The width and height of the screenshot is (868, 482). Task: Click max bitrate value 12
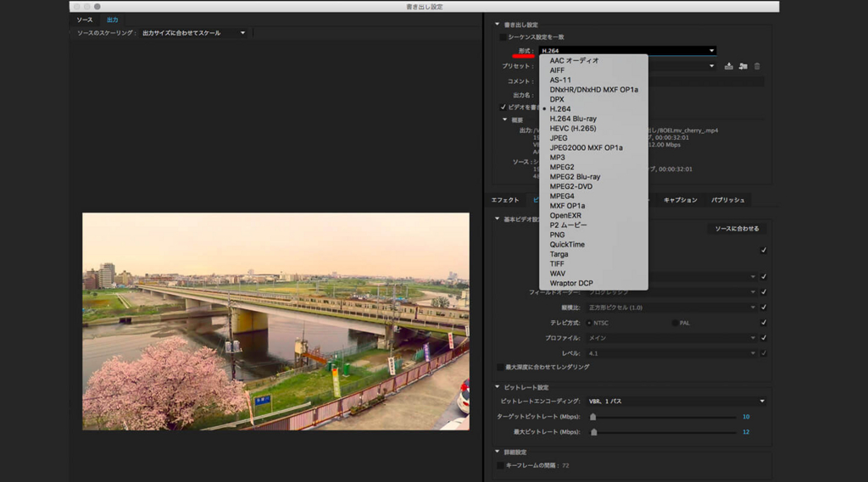click(x=746, y=432)
